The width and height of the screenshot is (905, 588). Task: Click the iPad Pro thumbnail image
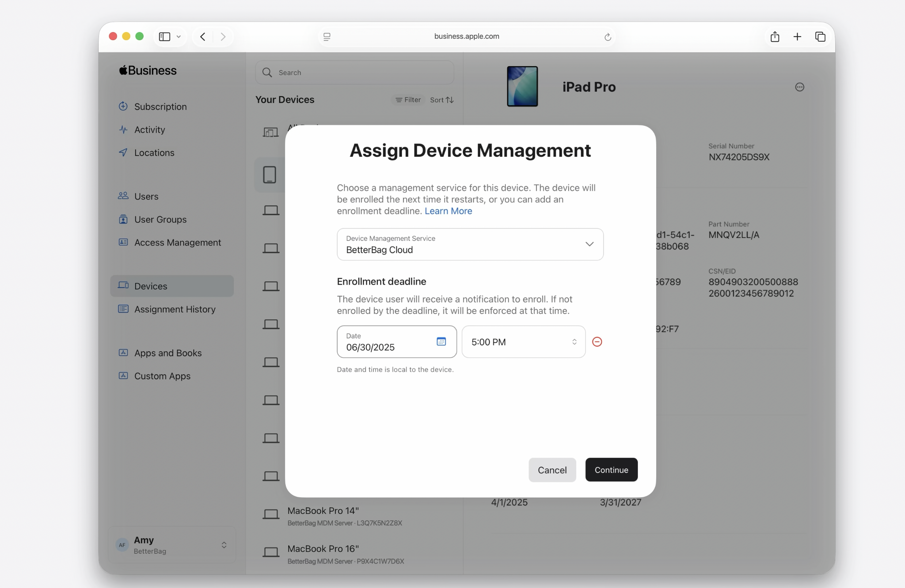click(x=522, y=86)
